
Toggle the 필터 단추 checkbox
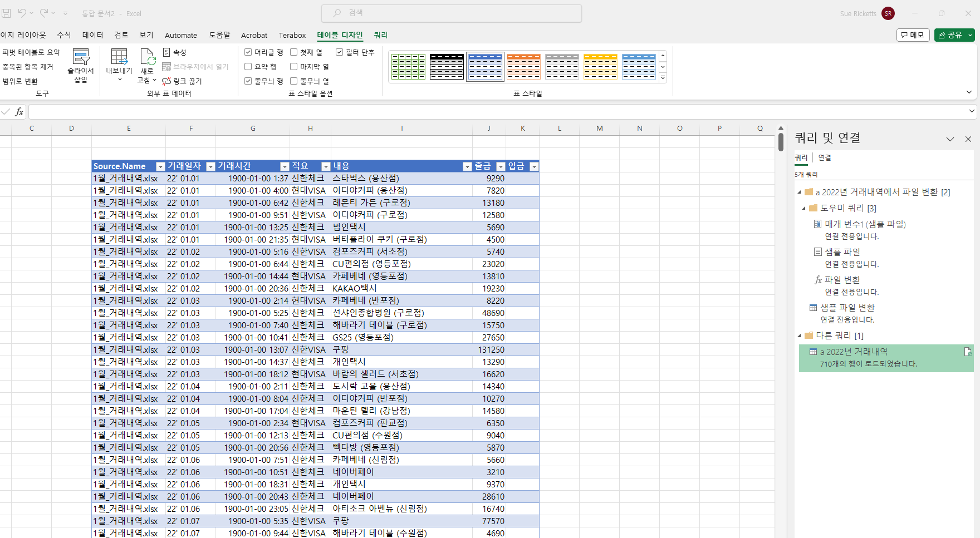(x=340, y=52)
